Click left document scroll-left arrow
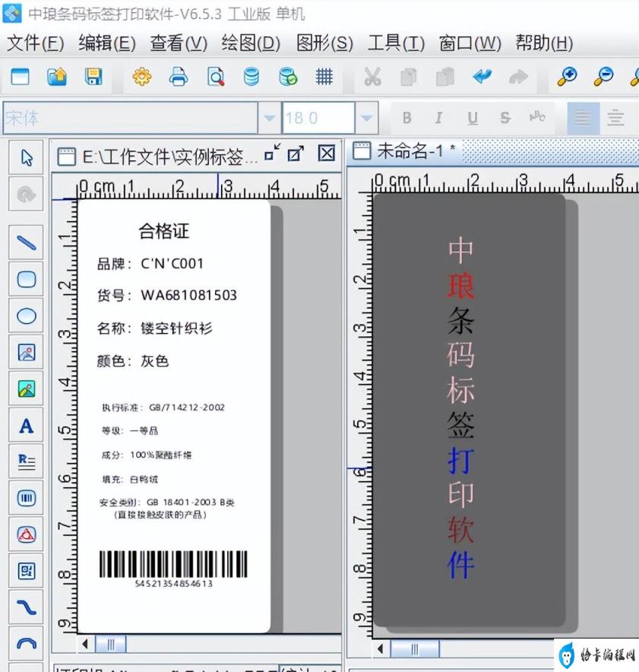Image resolution: width=639 pixels, height=672 pixels. [x=85, y=644]
